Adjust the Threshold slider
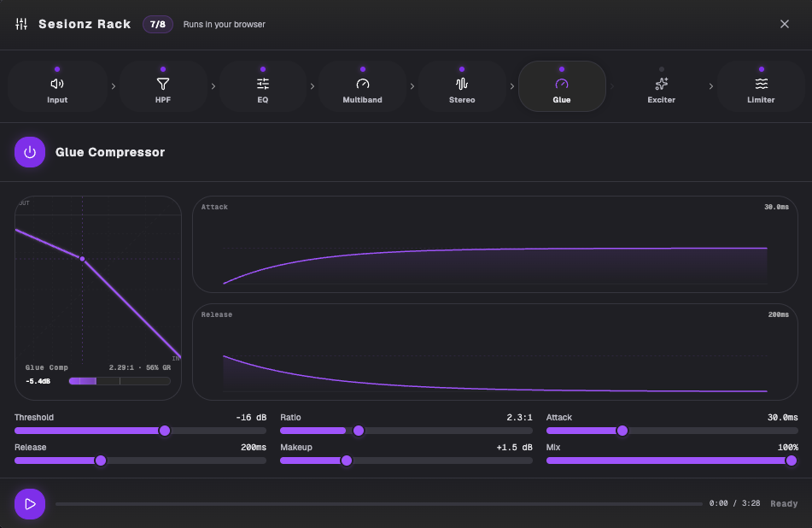812x528 pixels. click(x=140, y=431)
